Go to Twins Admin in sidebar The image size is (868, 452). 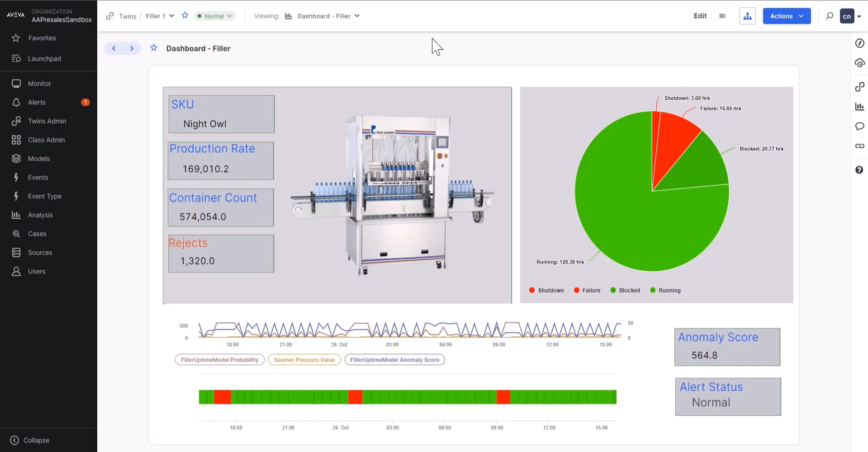pyautogui.click(x=47, y=121)
